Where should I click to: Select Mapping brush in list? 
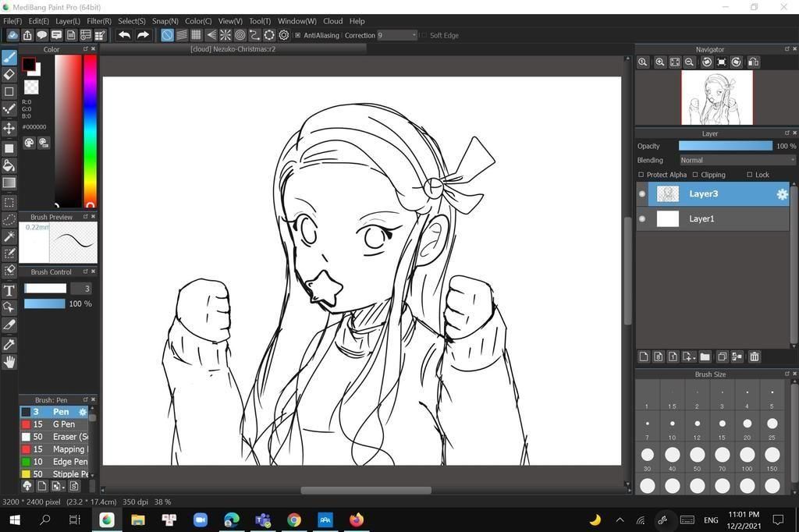[55, 449]
